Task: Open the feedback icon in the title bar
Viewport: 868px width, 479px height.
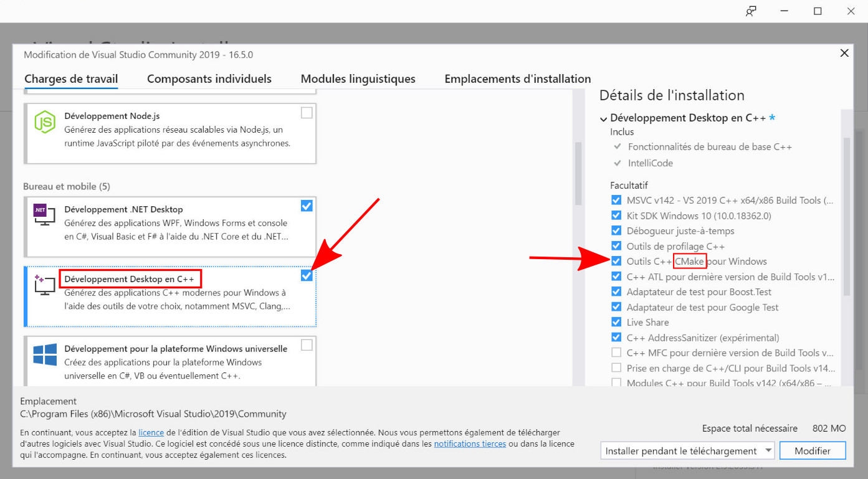Action: pyautogui.click(x=751, y=11)
